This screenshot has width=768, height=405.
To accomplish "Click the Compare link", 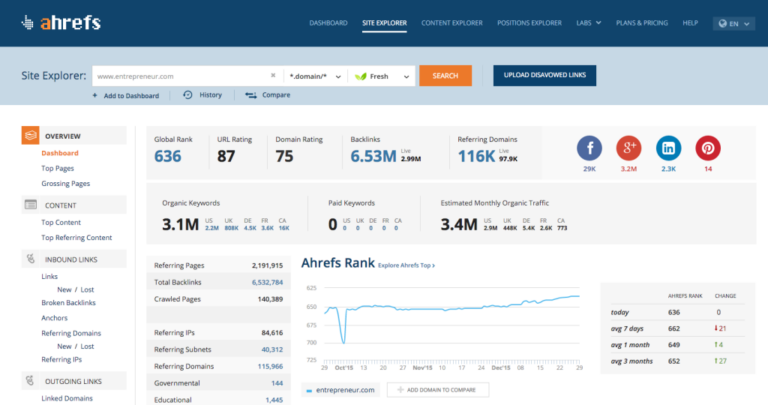I will click(276, 95).
